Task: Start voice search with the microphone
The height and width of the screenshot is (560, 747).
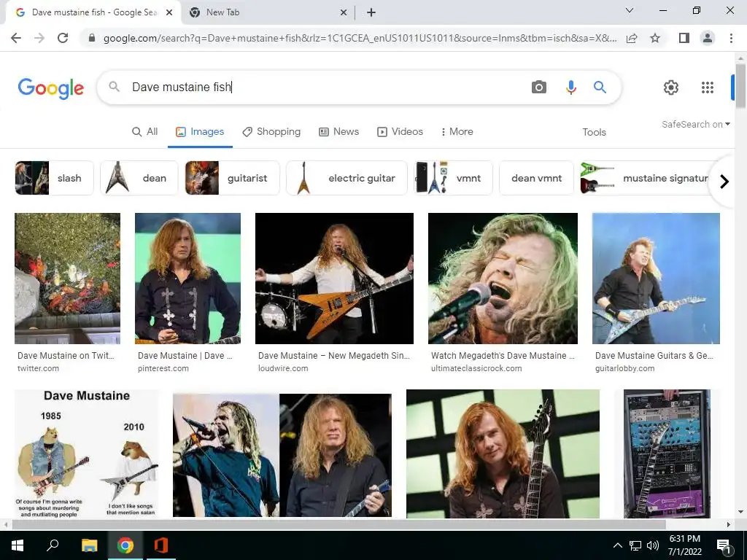Action: [x=570, y=87]
